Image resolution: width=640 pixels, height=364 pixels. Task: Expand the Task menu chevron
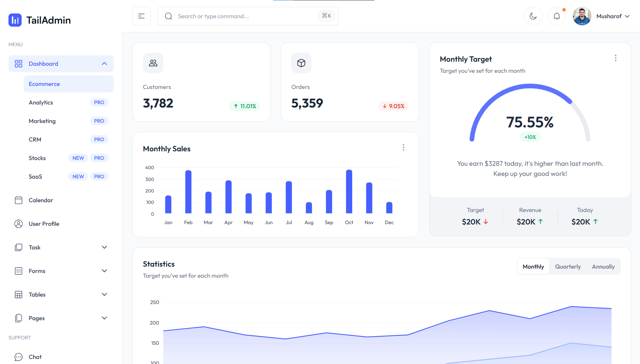(x=104, y=247)
